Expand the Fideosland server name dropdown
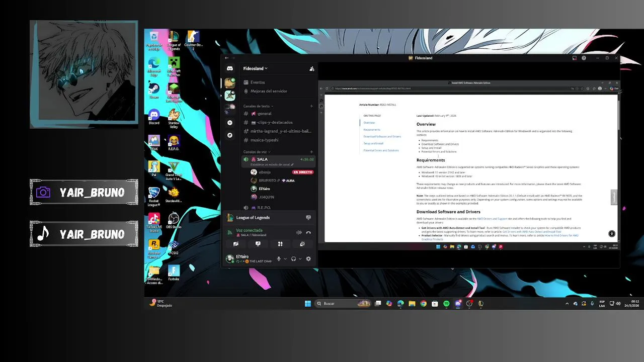The image size is (644, 362). (x=255, y=68)
